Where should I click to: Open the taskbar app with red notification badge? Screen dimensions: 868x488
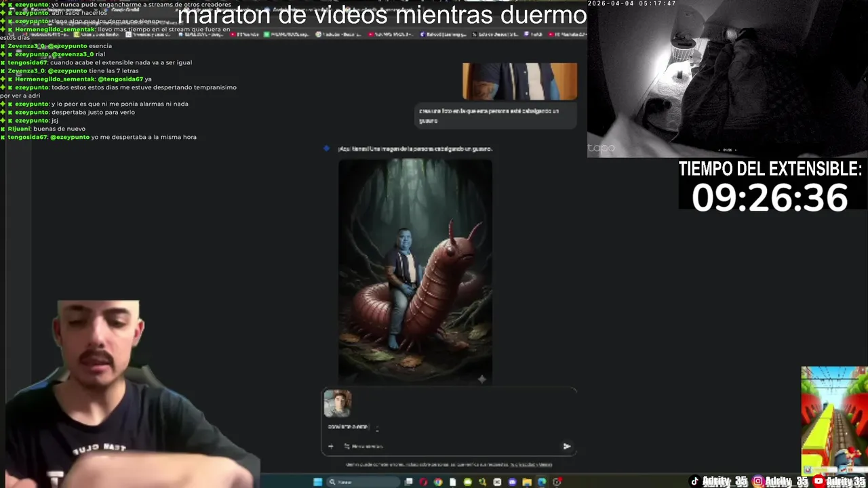[557, 482]
